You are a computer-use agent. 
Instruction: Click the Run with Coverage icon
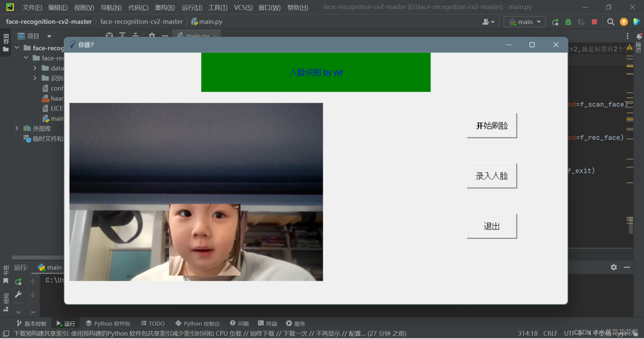581,22
